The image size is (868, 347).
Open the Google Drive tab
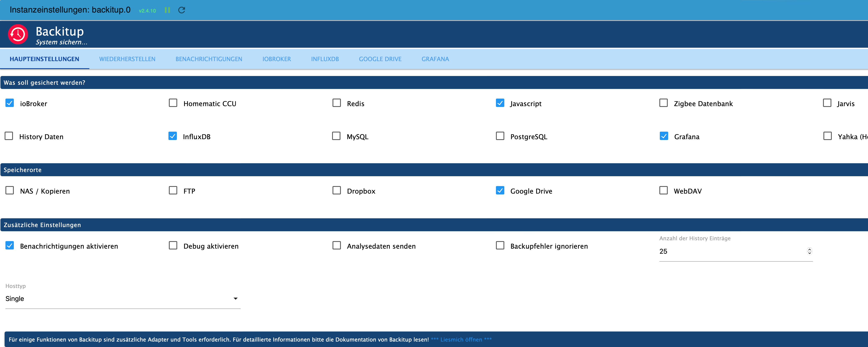click(x=380, y=59)
